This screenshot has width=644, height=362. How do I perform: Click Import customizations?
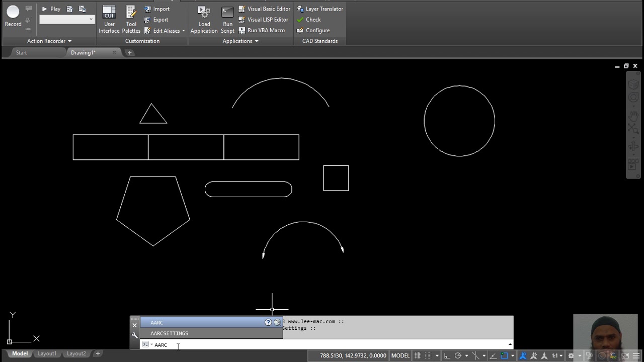[x=157, y=9]
